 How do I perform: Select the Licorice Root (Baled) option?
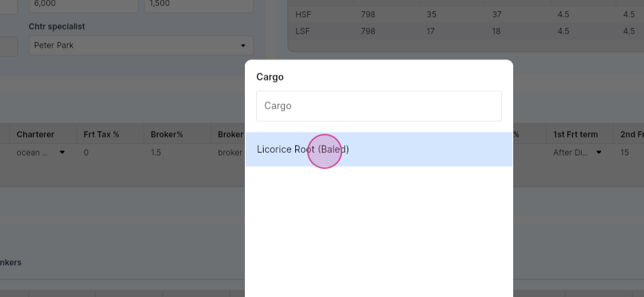click(x=378, y=150)
